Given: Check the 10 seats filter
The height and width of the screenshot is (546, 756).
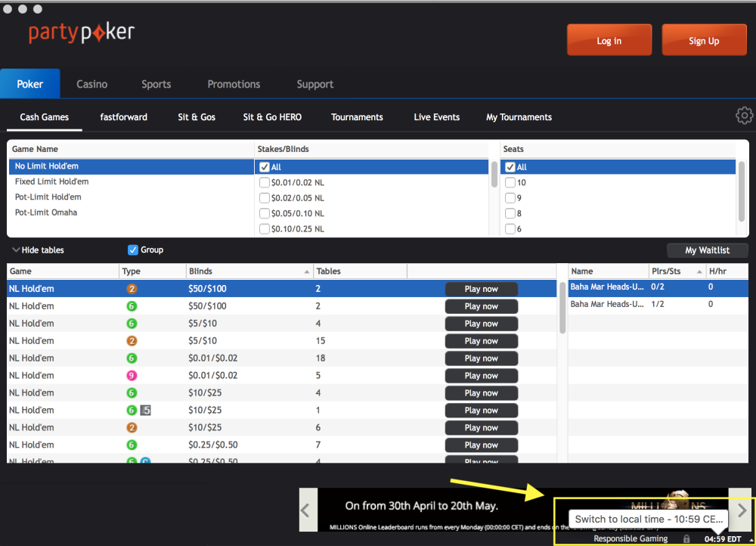Looking at the screenshot, I should point(510,183).
